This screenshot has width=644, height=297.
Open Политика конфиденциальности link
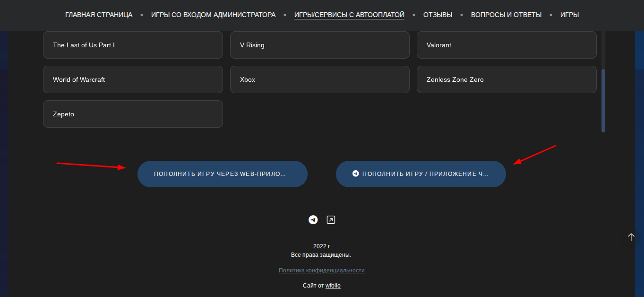click(322, 271)
